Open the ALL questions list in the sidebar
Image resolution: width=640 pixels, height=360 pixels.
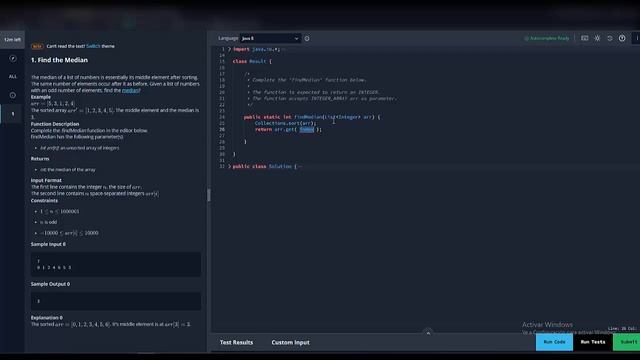point(13,76)
